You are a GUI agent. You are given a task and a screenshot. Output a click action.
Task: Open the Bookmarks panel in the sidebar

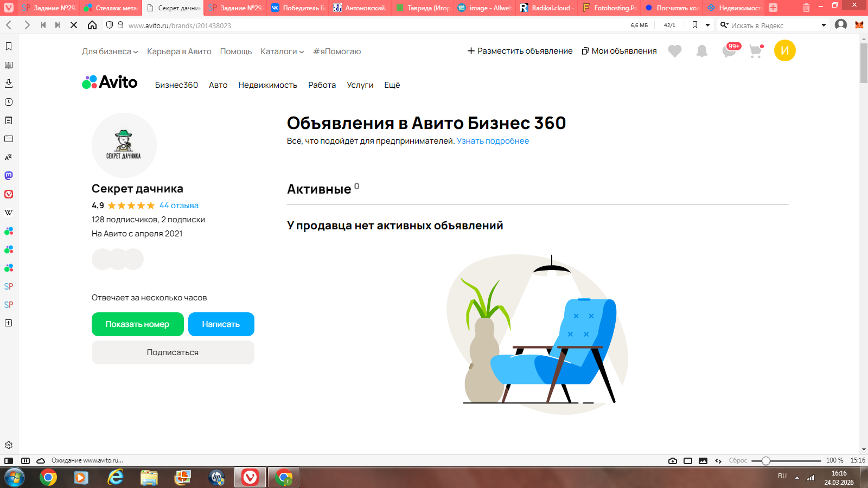(x=9, y=47)
